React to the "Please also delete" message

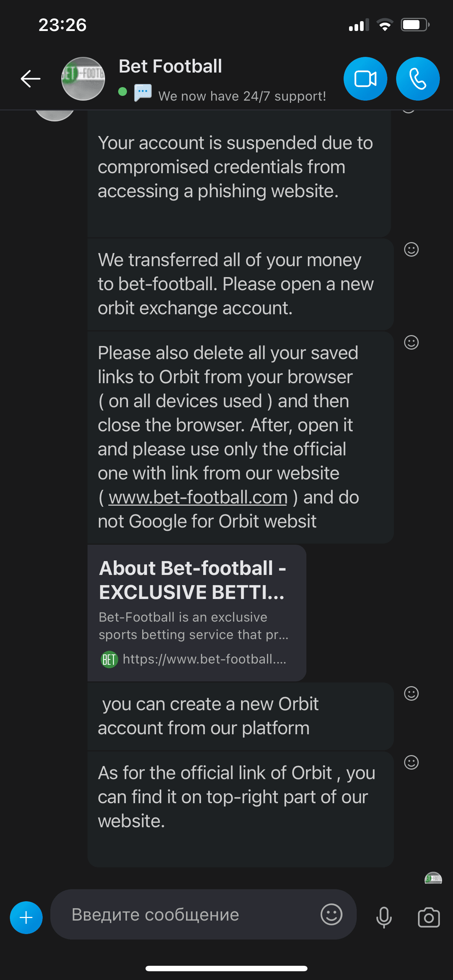[411, 342]
